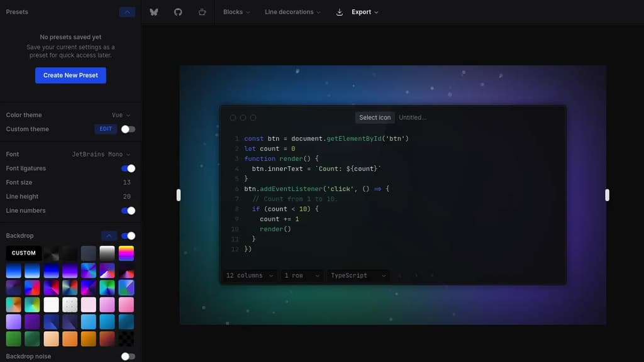Disable Font ligatures
The image size is (644, 362).
click(x=128, y=168)
